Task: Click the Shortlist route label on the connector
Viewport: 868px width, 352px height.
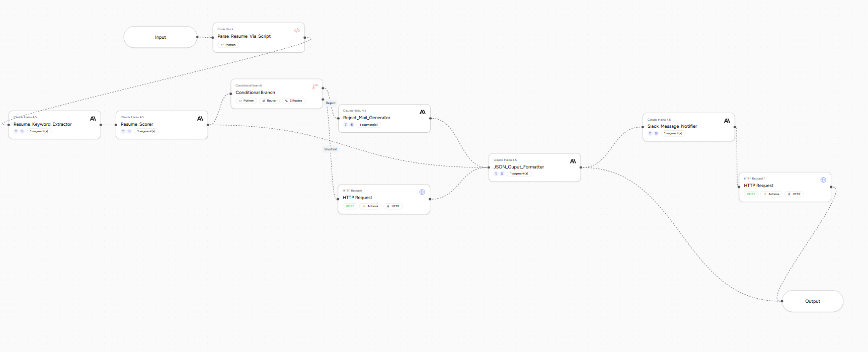Action: (331, 149)
